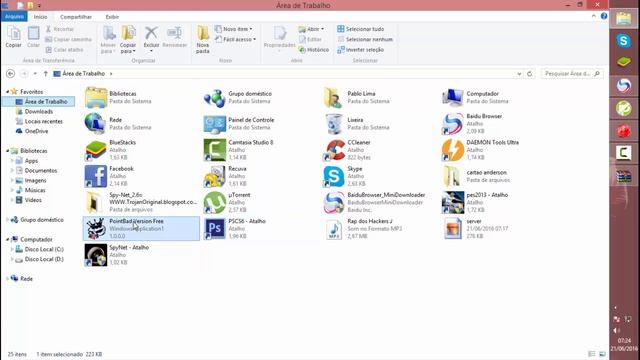
Task: Select the Camtasia Studio 8 icon
Action: pos(215,150)
